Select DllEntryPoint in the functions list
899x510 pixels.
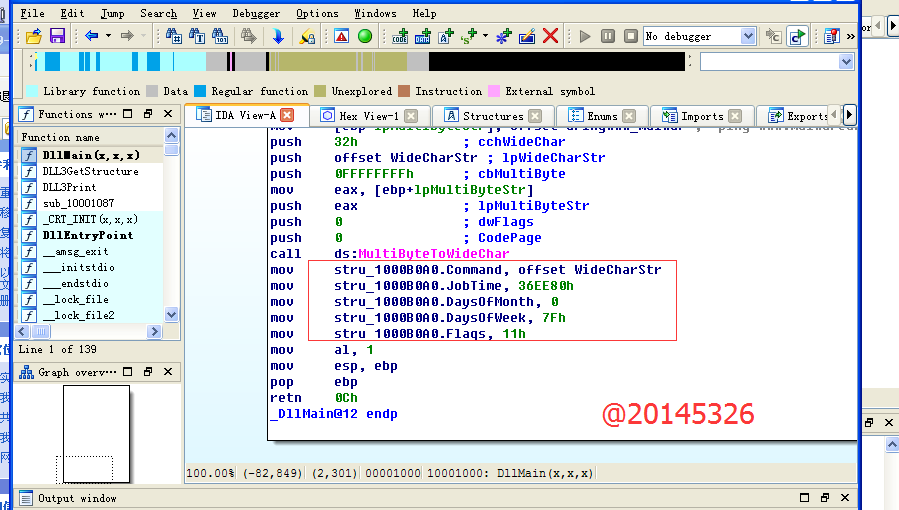pos(88,235)
